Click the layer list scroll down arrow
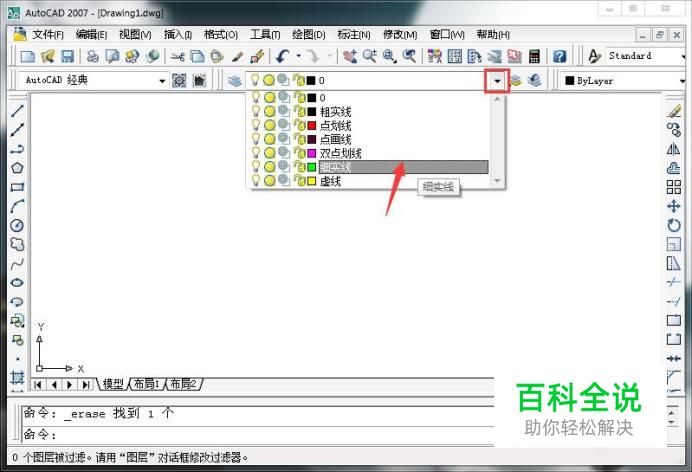692x472 pixels. (497, 180)
